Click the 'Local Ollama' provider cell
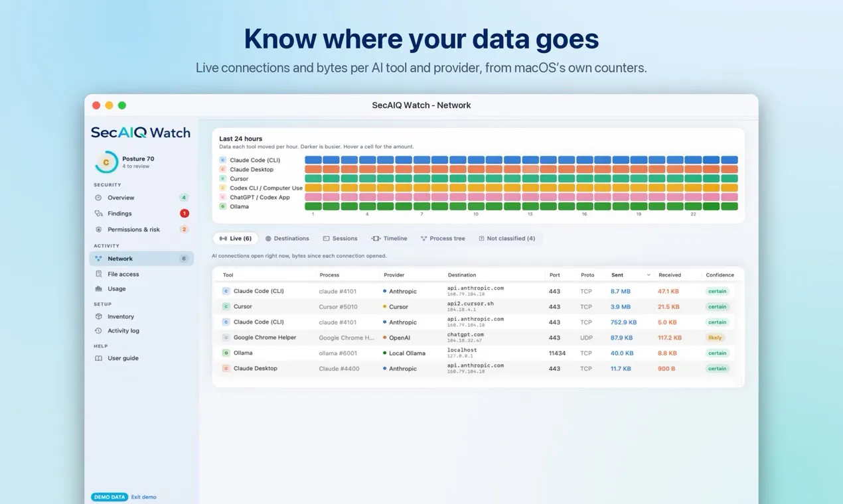The height and width of the screenshot is (504, 843). pyautogui.click(x=406, y=353)
